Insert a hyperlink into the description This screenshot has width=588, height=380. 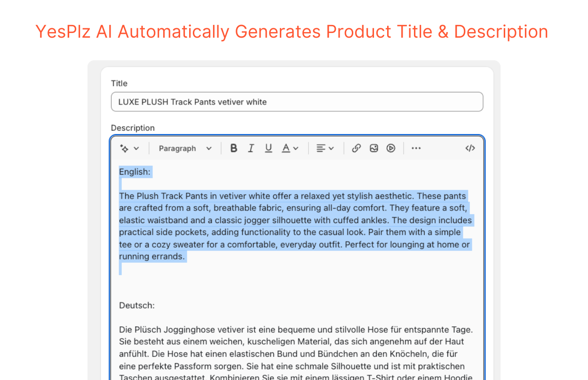tap(356, 148)
